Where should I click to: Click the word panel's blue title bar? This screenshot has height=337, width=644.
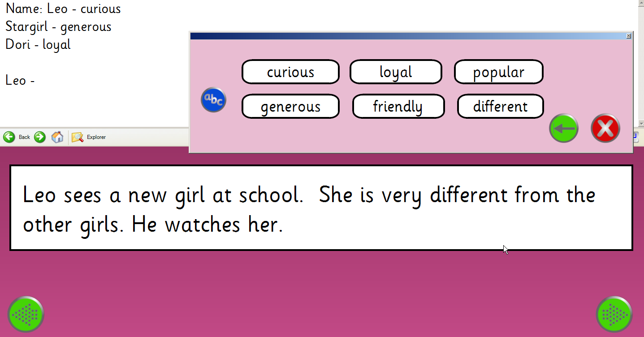coord(403,36)
